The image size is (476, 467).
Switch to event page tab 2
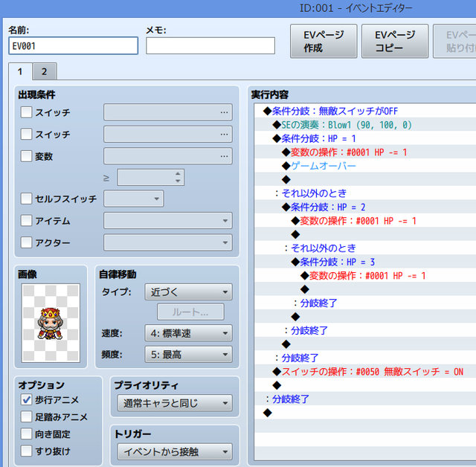[45, 71]
